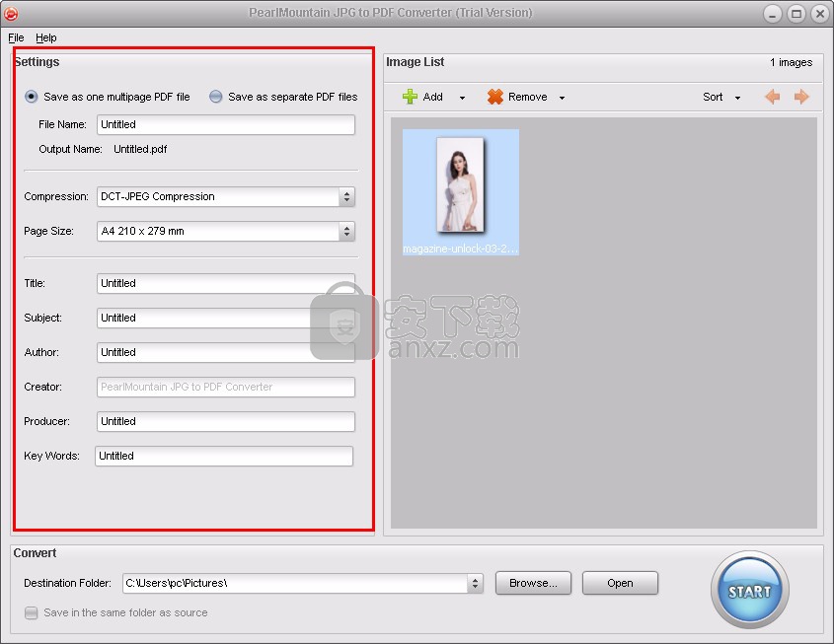834x644 pixels.
Task: Start conversion with the START button
Action: point(749,591)
